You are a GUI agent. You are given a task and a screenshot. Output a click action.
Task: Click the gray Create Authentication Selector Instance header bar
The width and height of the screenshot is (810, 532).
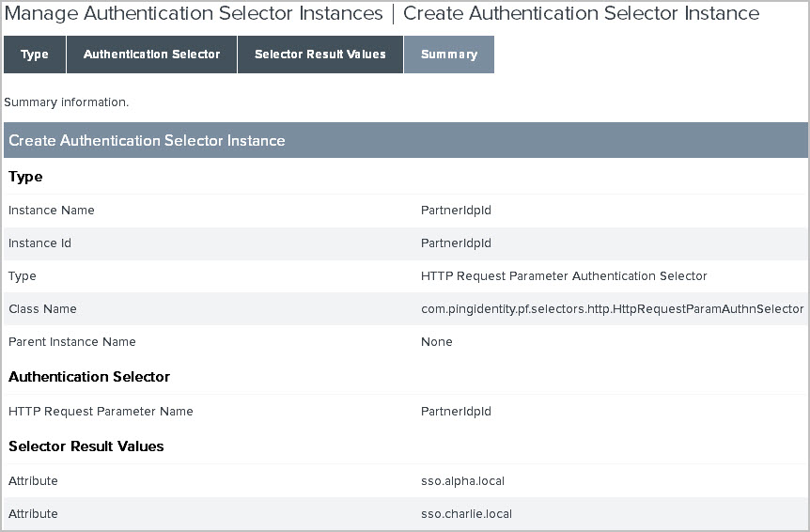pyautogui.click(x=405, y=140)
